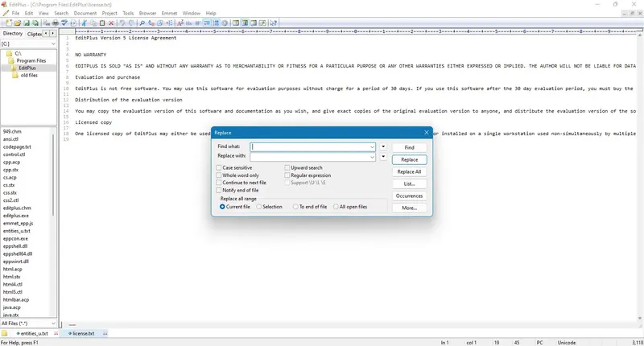
Task: Click the Go to line toolbar icon
Action: pyautogui.click(x=169, y=23)
